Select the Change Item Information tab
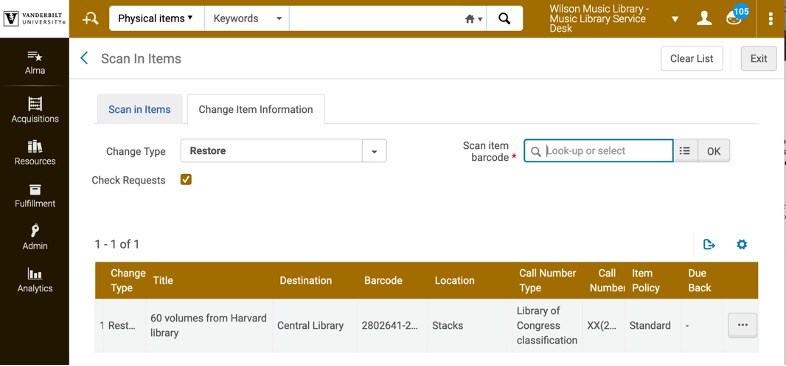 coord(256,109)
